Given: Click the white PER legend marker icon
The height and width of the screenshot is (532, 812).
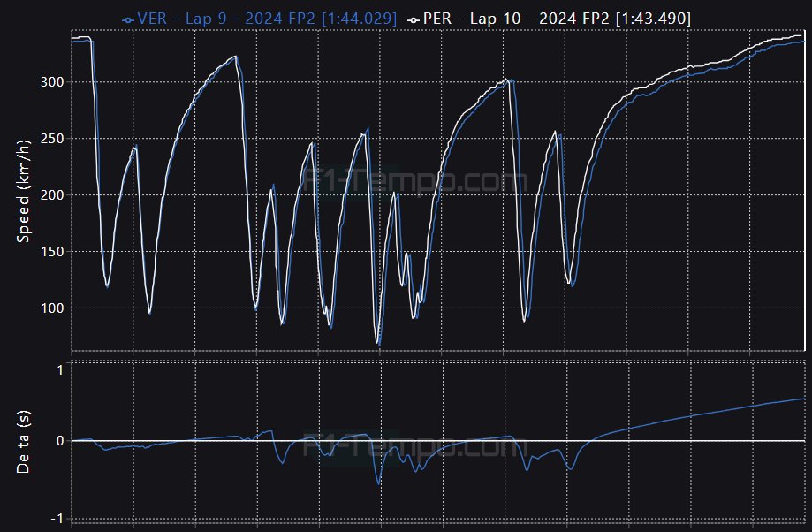Looking at the screenshot, I should pyautogui.click(x=414, y=20).
